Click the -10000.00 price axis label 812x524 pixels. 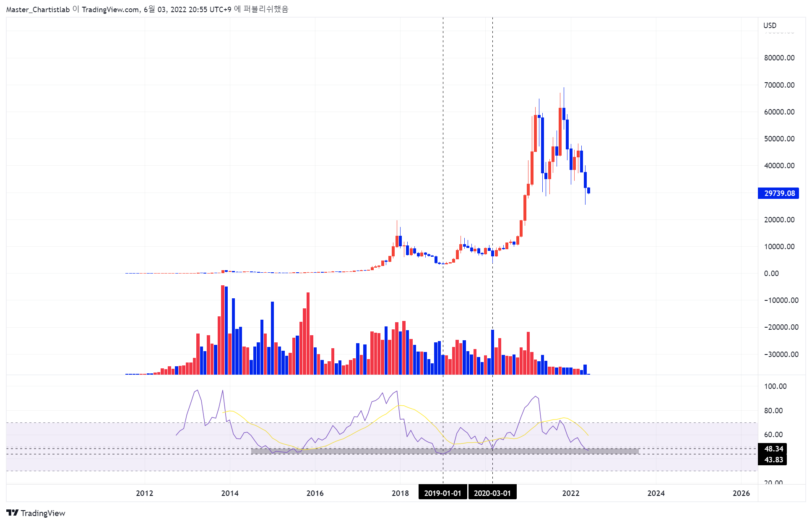click(x=781, y=300)
